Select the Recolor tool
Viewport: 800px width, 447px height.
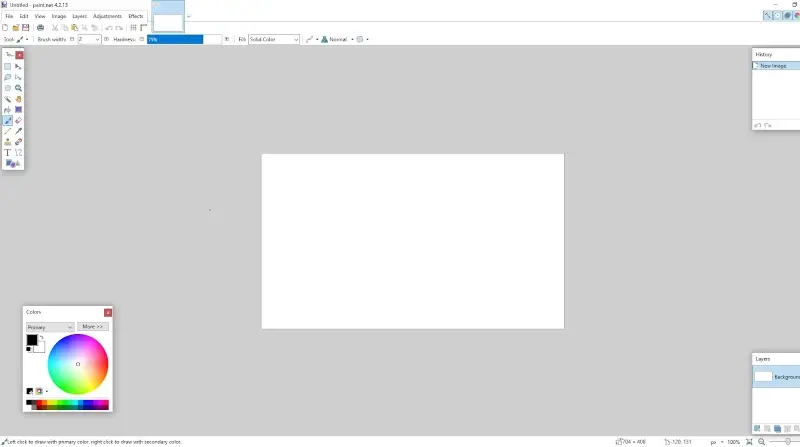(x=18, y=142)
